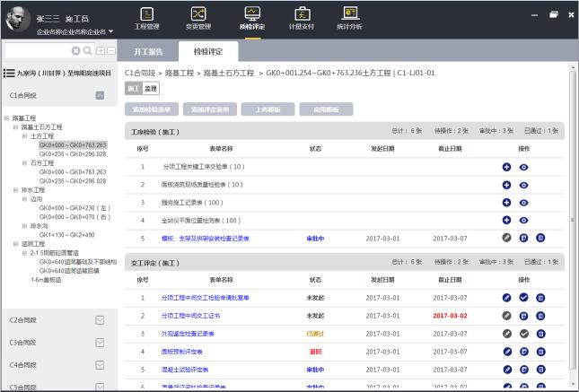Open the 质检评定 module icon
The height and width of the screenshot is (392, 579).
click(x=252, y=19)
